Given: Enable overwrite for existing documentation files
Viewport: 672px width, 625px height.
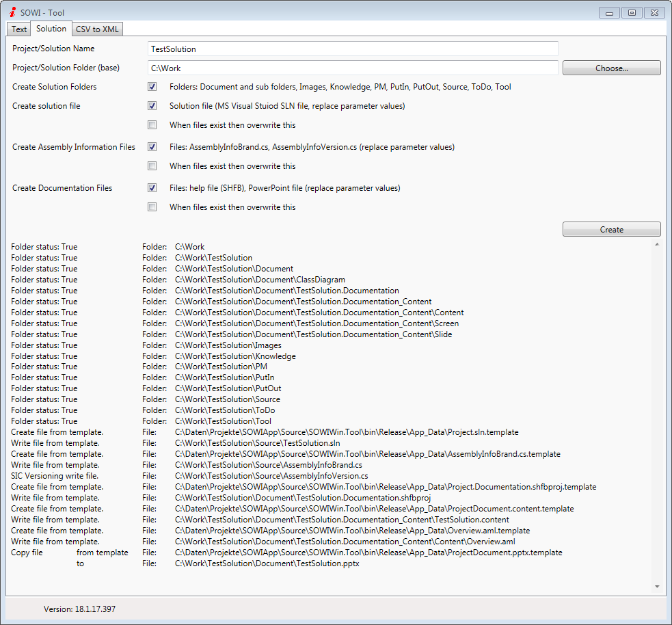Looking at the screenshot, I should click(152, 207).
